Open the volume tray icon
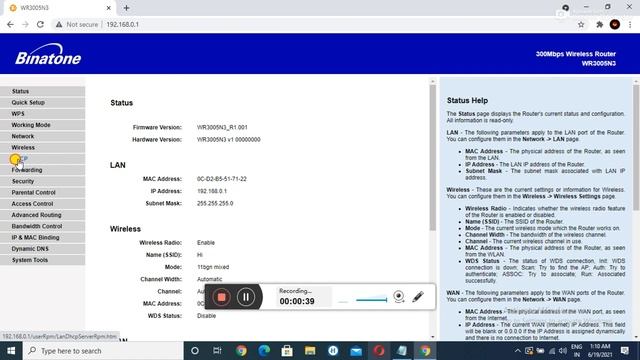Viewport: 640px width, 360px height. [563, 351]
